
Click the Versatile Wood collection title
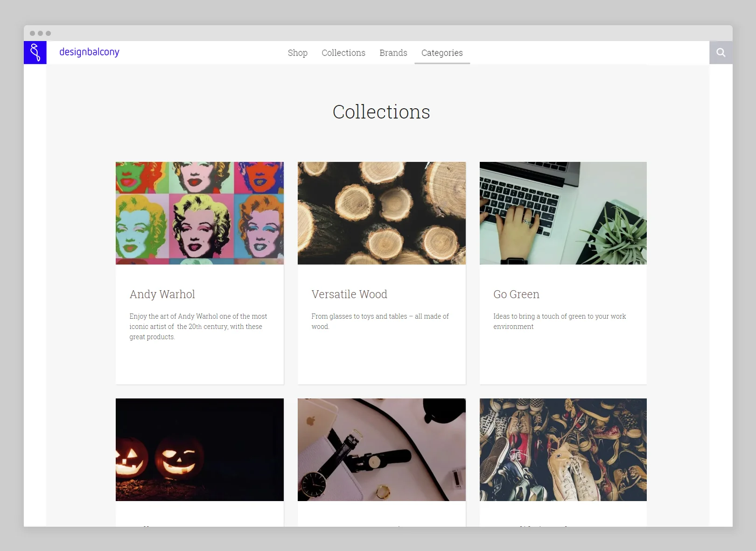(350, 294)
